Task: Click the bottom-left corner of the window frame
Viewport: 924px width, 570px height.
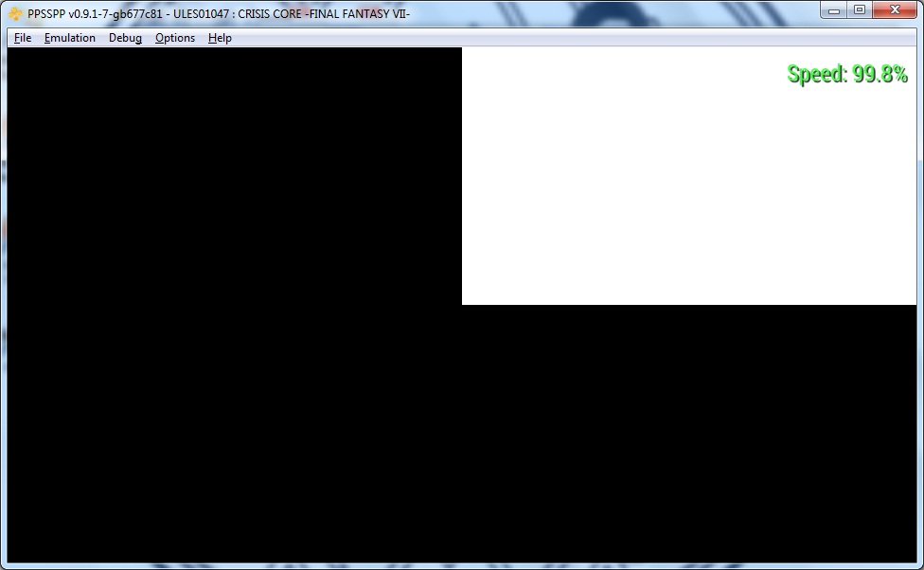Action: tap(3, 566)
